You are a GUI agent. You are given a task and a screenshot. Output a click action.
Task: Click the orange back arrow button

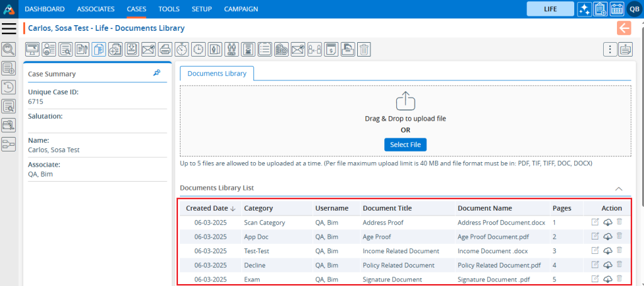(624, 28)
